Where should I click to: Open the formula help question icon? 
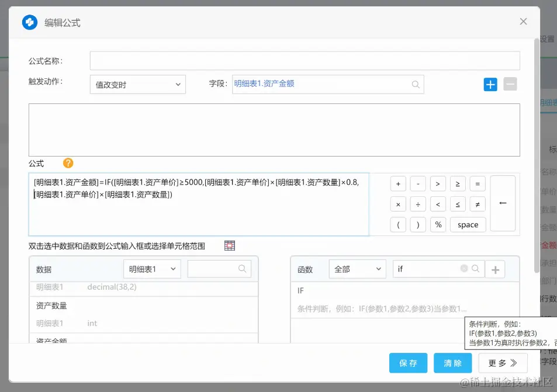pyautogui.click(x=68, y=163)
